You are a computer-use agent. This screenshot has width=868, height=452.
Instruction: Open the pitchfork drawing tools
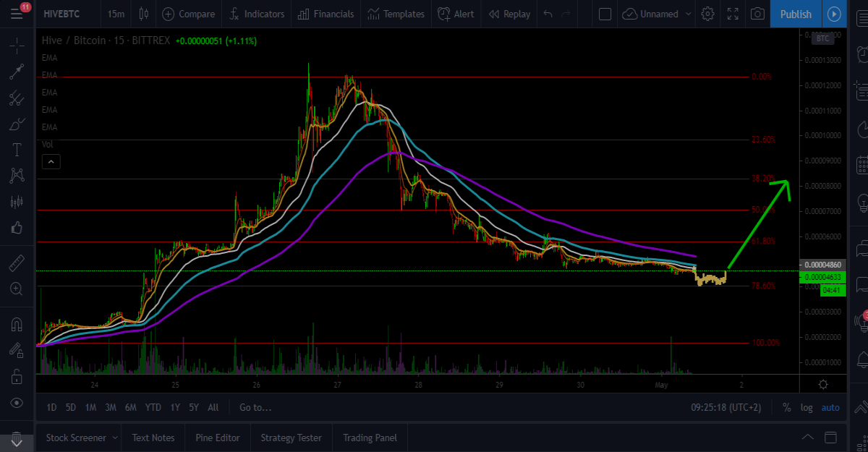tap(17, 98)
